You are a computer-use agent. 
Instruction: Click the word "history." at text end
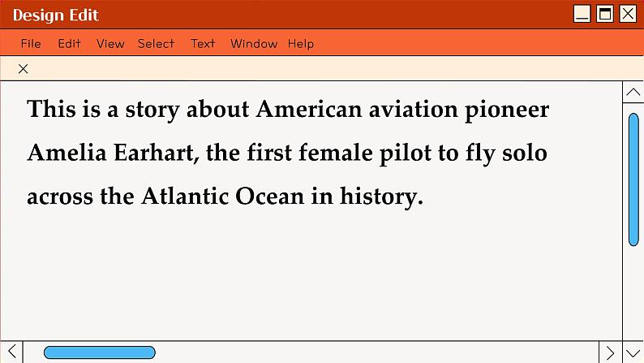(x=381, y=197)
